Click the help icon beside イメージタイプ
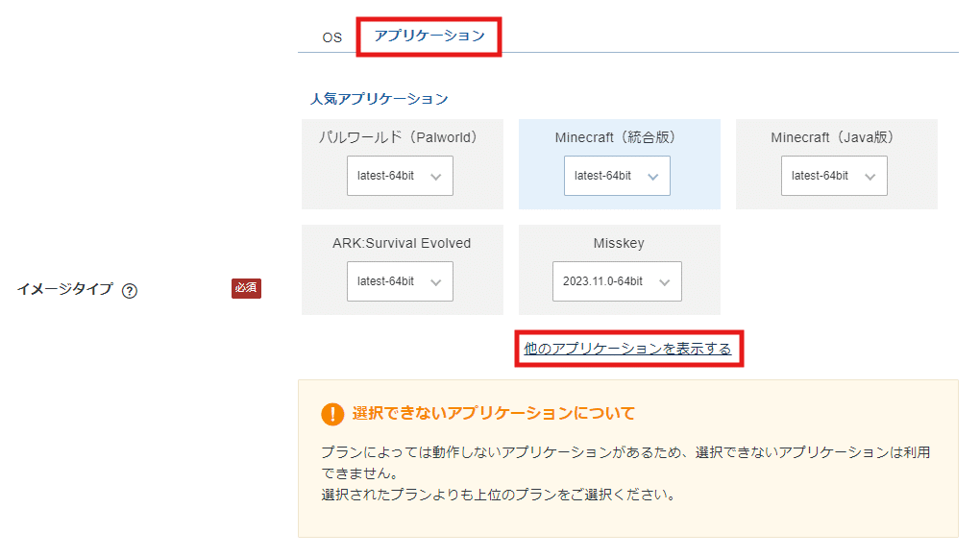 tap(130, 290)
